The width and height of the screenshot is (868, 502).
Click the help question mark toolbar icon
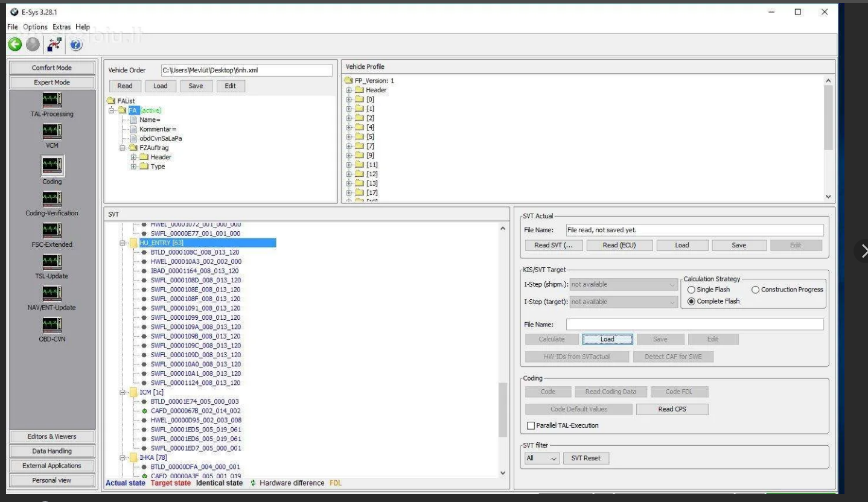[75, 45]
